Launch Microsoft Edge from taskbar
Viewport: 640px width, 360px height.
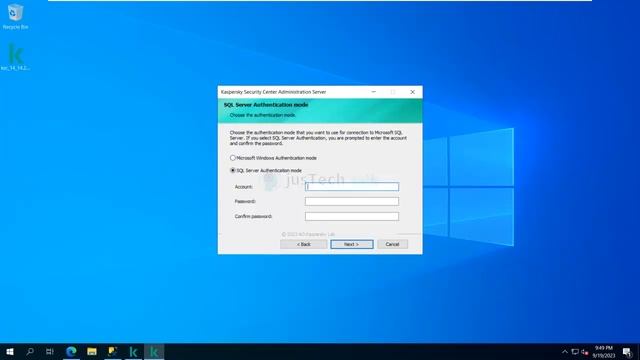tap(71, 351)
